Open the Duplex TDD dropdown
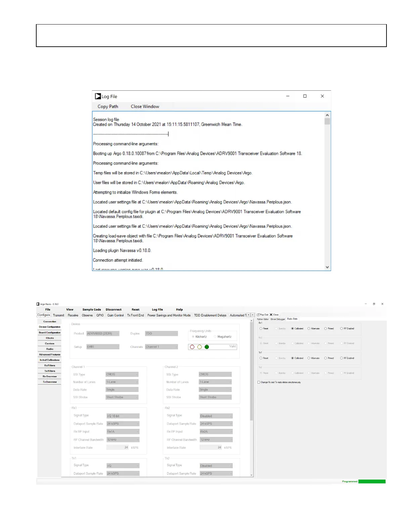 coord(162,334)
